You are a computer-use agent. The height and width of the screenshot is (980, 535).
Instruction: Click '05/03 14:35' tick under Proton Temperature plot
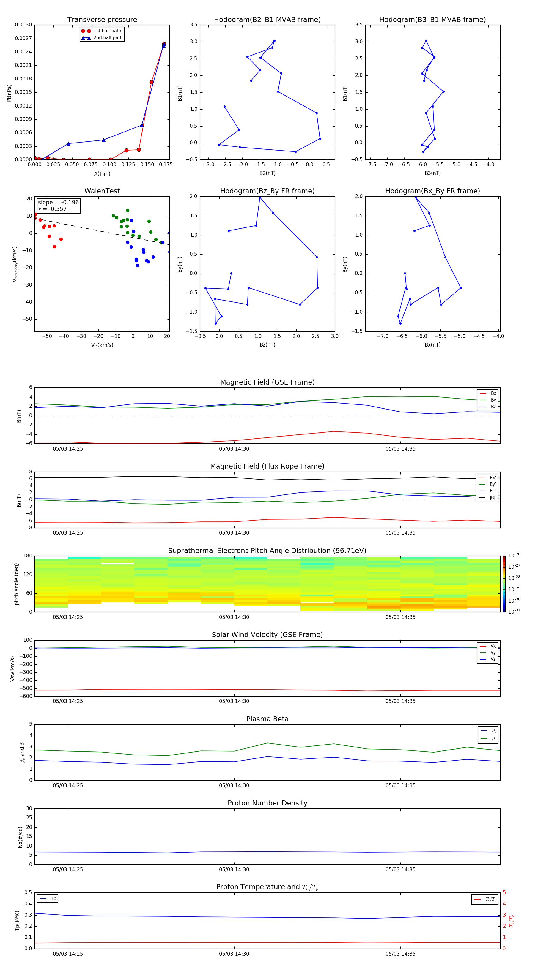tap(400, 954)
